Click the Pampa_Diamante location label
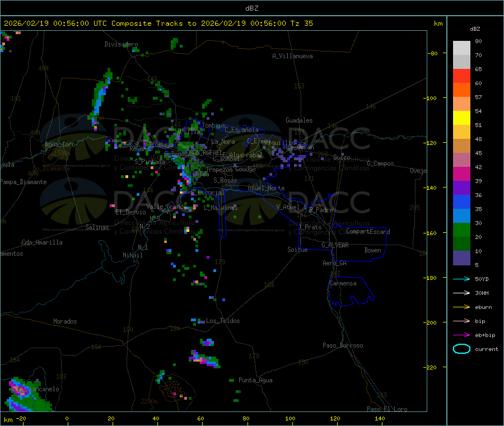The image size is (504, 426). coord(23,182)
